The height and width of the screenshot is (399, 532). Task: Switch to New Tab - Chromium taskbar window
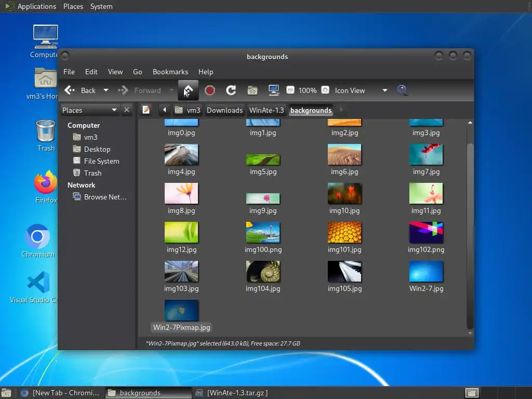(60, 393)
